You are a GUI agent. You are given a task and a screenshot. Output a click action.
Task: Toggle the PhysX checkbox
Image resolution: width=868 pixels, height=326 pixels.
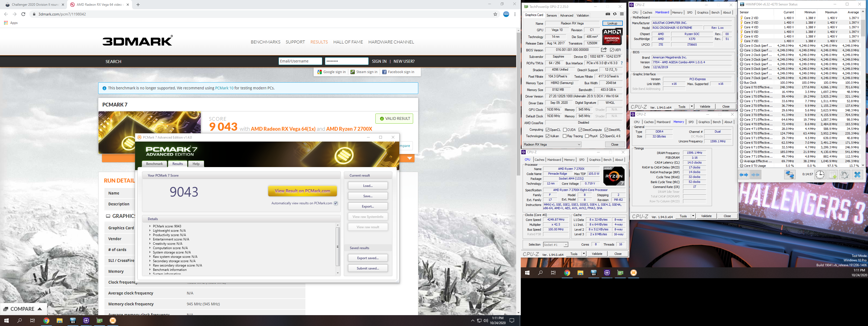[587, 136]
